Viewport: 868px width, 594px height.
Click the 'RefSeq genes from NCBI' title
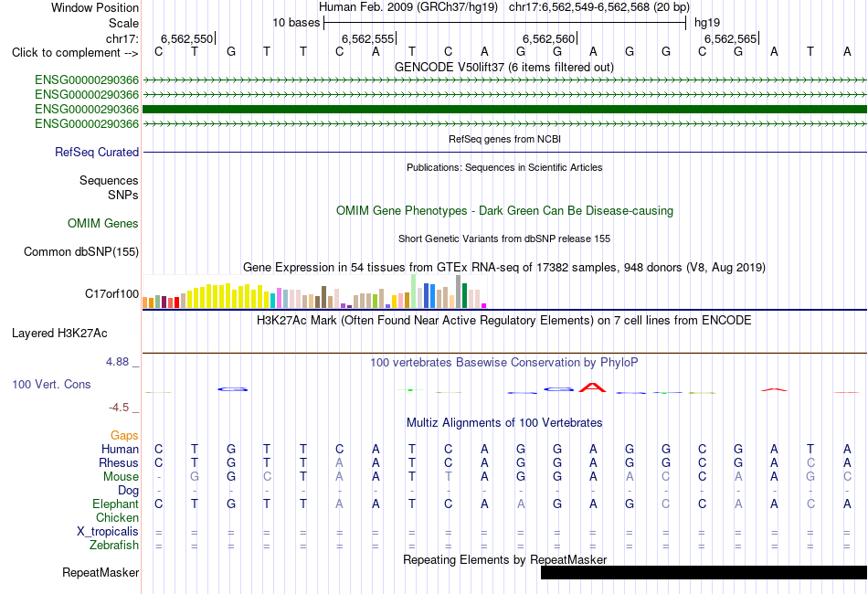coord(504,139)
